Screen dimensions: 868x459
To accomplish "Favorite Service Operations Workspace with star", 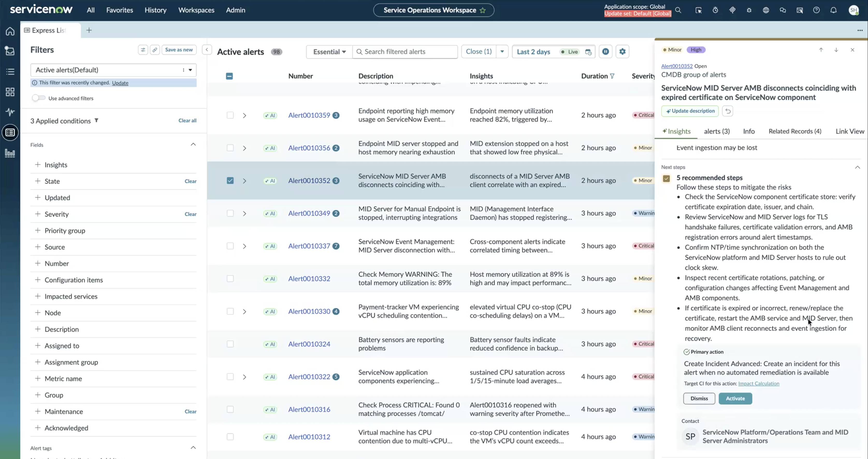I will (x=482, y=10).
